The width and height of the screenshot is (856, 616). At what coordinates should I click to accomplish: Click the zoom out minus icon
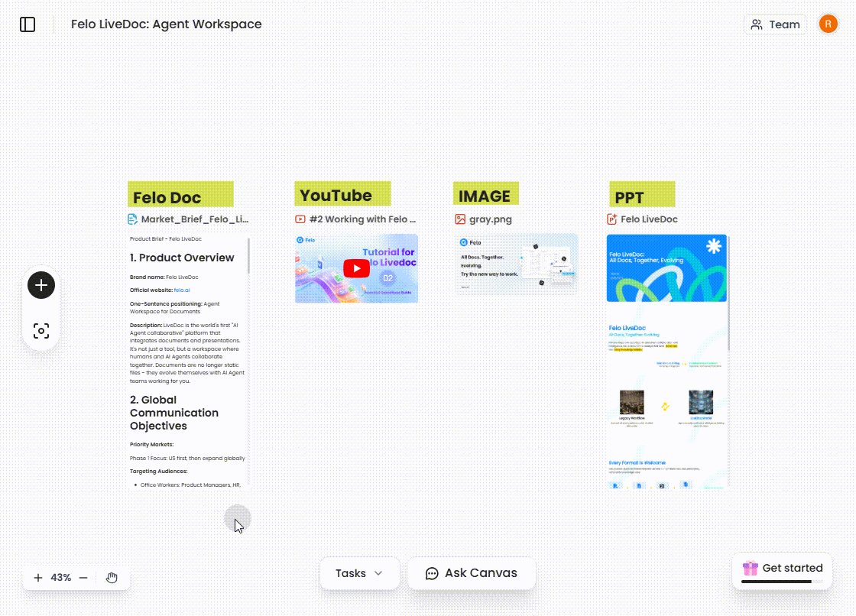point(83,578)
